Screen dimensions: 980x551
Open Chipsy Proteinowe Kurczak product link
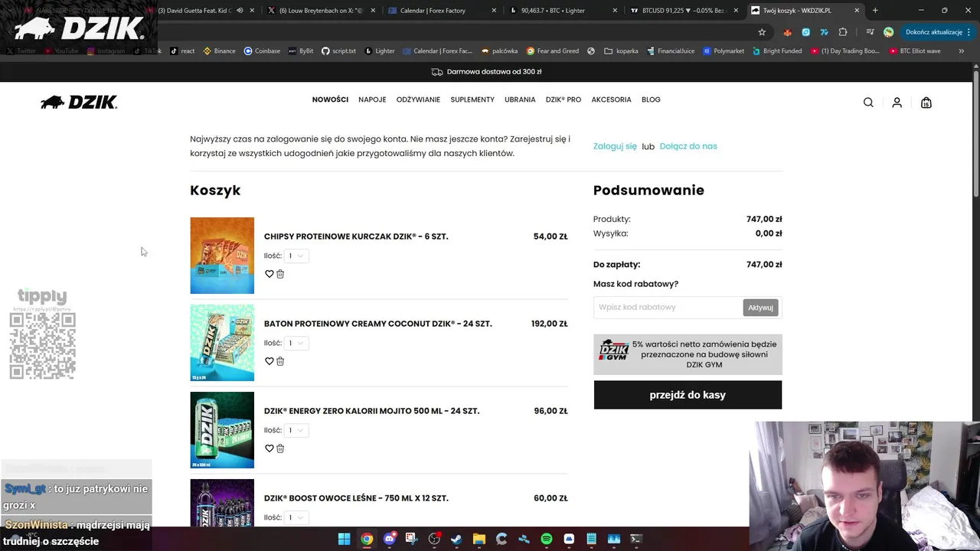[x=356, y=236]
